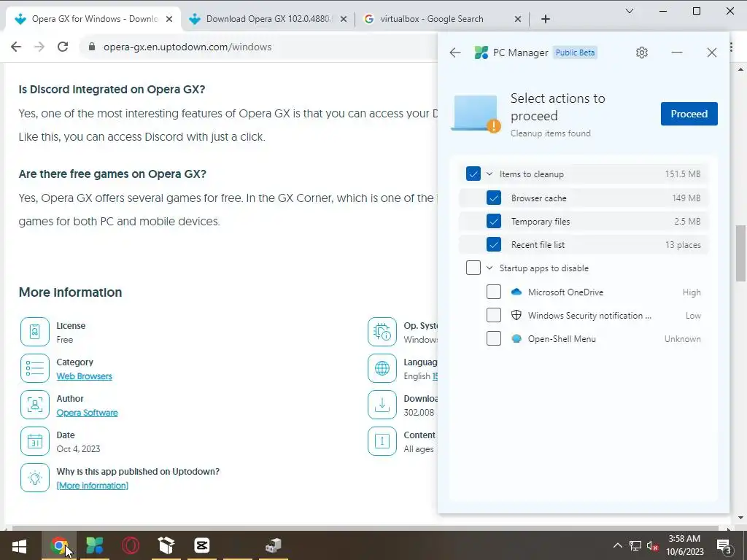Click the muted volume tray icon
Screen dimensions: 747x560
[652, 545]
